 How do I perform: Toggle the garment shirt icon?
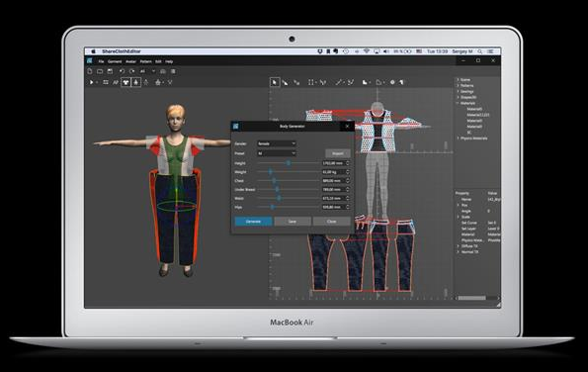[126, 82]
